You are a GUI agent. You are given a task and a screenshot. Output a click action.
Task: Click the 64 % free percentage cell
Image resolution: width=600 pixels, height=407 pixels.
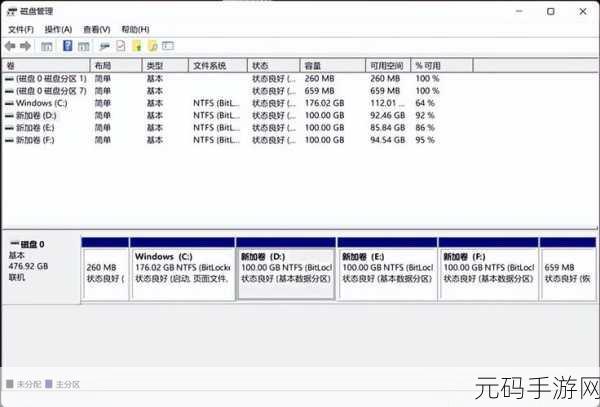pos(425,103)
